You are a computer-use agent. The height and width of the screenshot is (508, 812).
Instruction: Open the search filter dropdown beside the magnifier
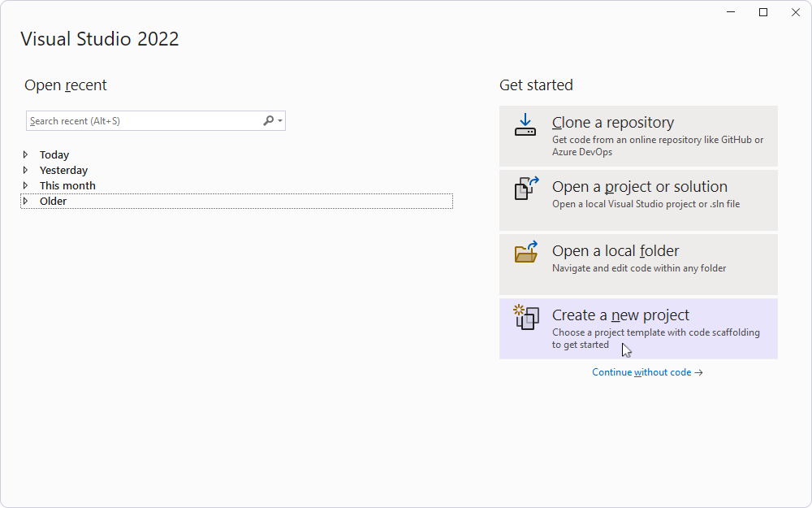click(x=279, y=120)
